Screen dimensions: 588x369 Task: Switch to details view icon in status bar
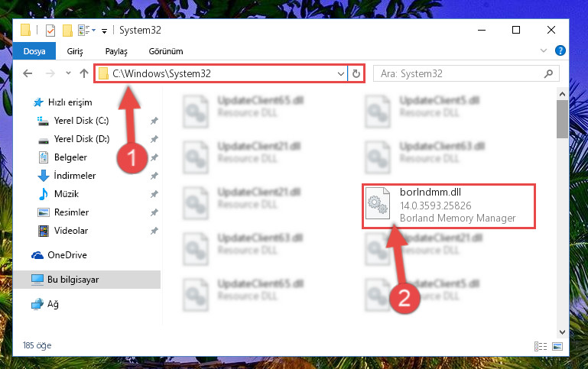pyautogui.click(x=541, y=347)
